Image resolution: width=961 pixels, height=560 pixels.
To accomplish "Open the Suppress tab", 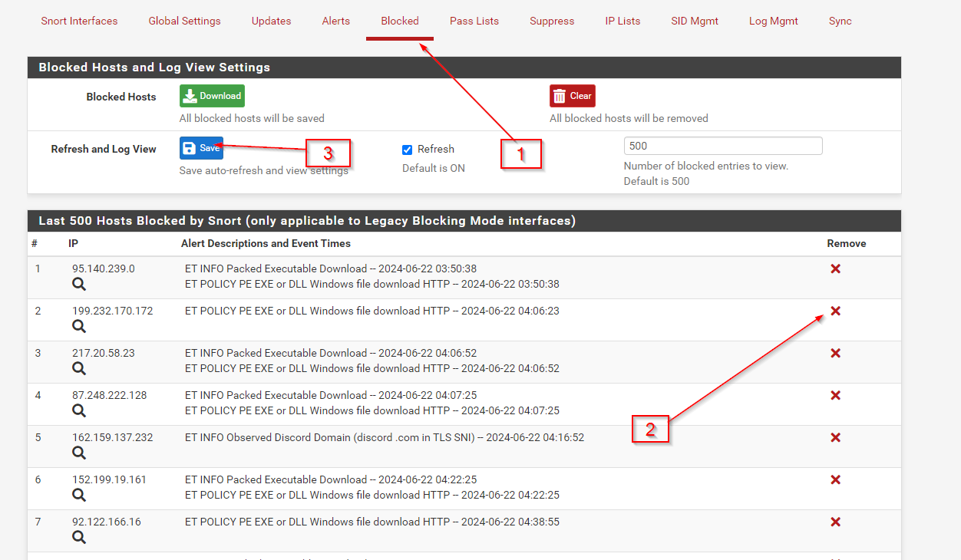I will (552, 21).
